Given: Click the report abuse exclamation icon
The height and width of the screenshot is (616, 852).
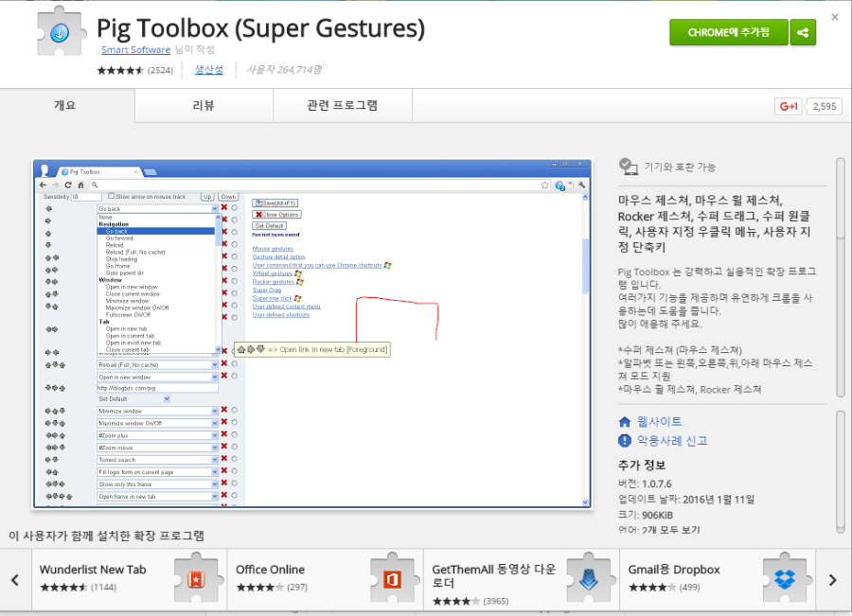Looking at the screenshot, I should coord(625,441).
